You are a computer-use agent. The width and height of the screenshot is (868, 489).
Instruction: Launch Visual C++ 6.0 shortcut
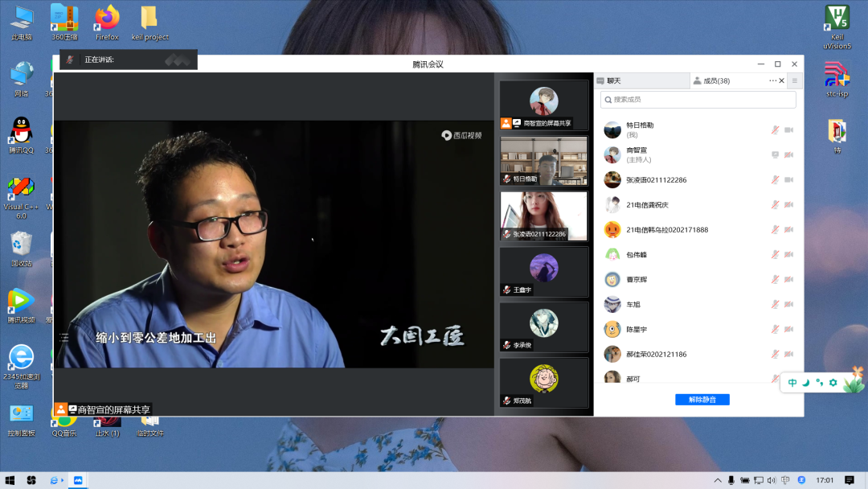tap(21, 198)
